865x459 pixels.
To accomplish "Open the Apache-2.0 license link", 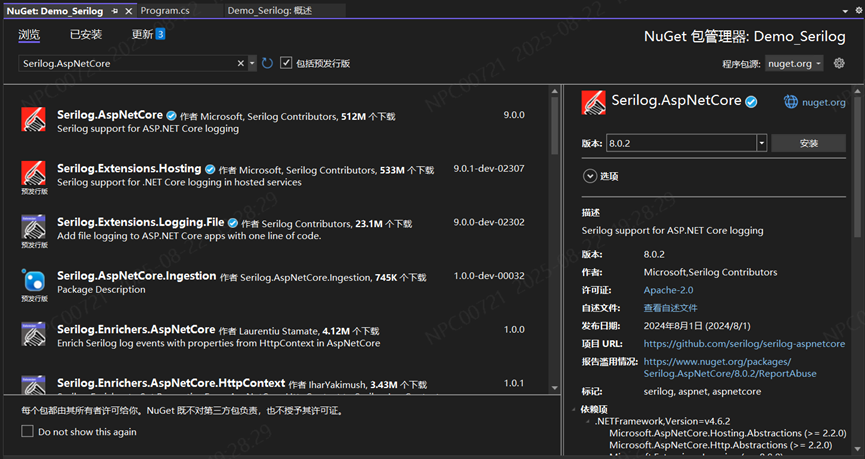I will point(668,290).
